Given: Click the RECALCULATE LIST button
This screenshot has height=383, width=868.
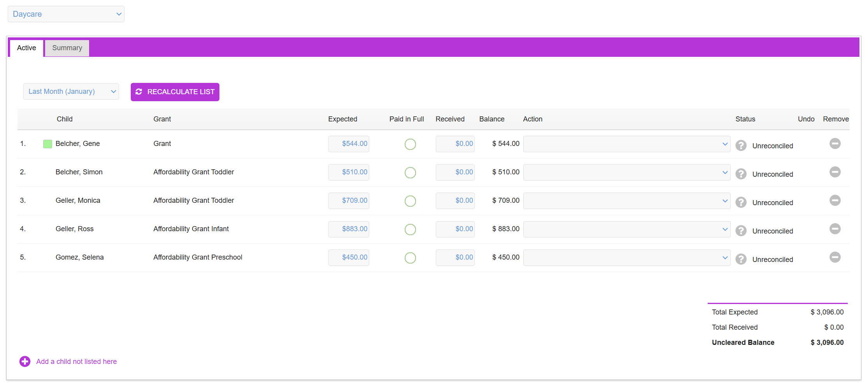Looking at the screenshot, I should coord(175,92).
